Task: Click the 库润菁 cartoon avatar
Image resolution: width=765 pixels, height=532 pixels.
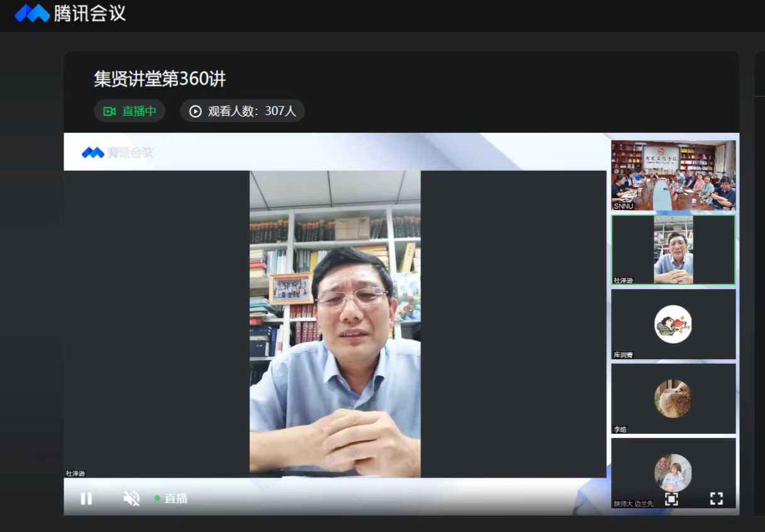Action: click(673, 324)
